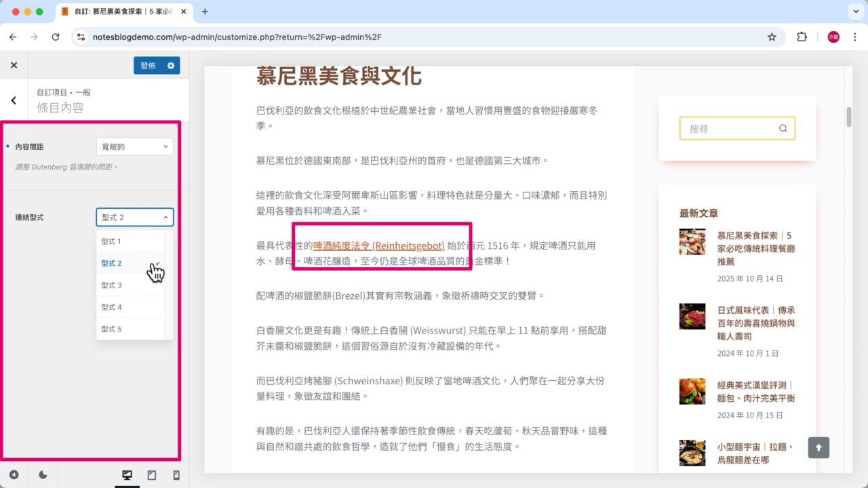Open the browser extensions puzzle icon
This screenshot has width=868, height=488.
click(x=802, y=37)
